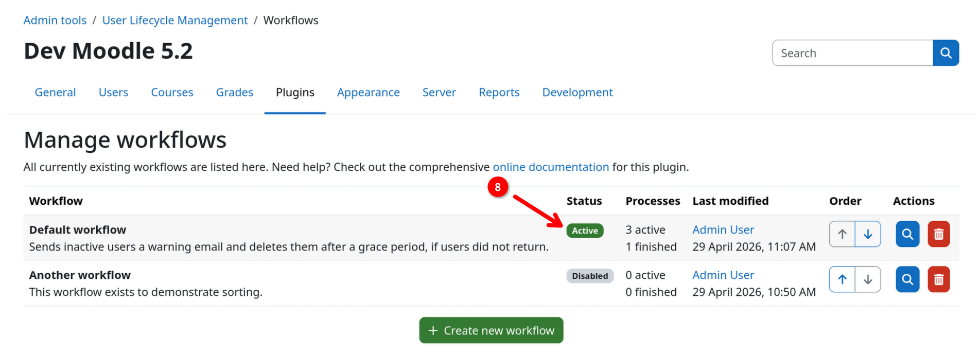980x354 pixels.
Task: View Default workflow details magnifier icon
Action: point(907,234)
